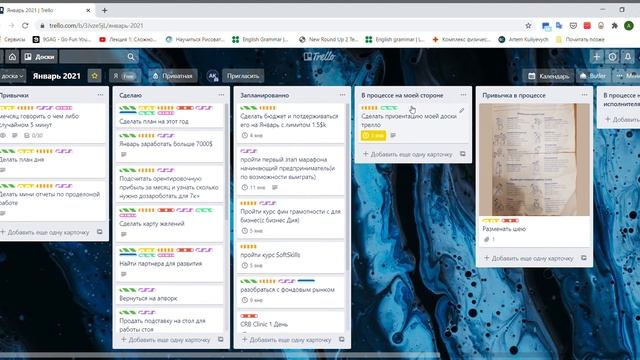Click 4 янв due date on budget card
This screenshot has height=360, width=640.
pos(252,135)
